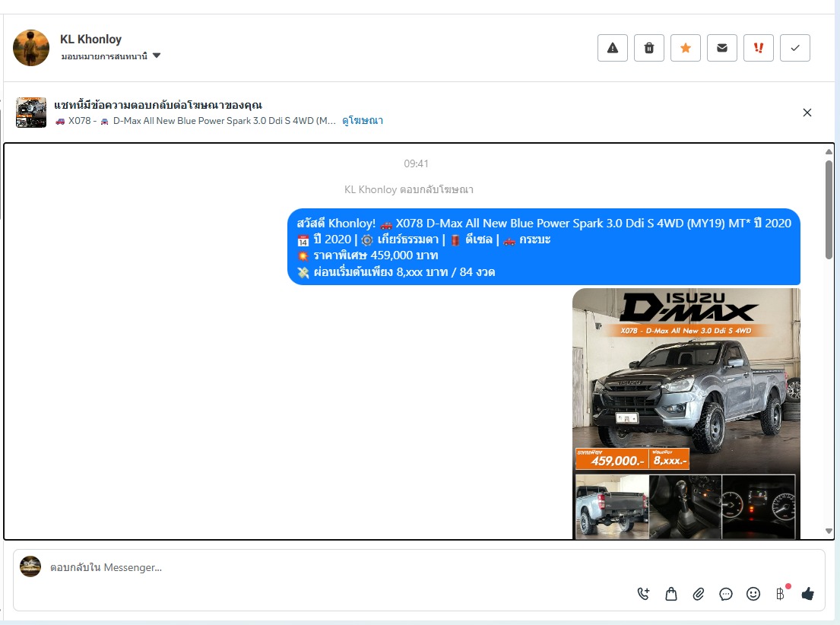
Task: Open the shopping bag products icon
Action: pyautogui.click(x=671, y=594)
